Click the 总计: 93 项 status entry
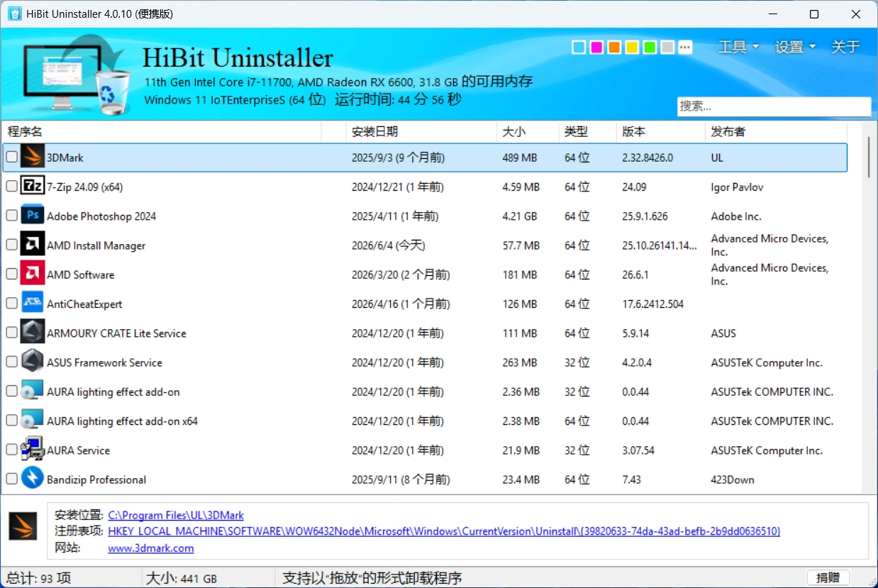Image resolution: width=878 pixels, height=588 pixels. pyautogui.click(x=38, y=578)
